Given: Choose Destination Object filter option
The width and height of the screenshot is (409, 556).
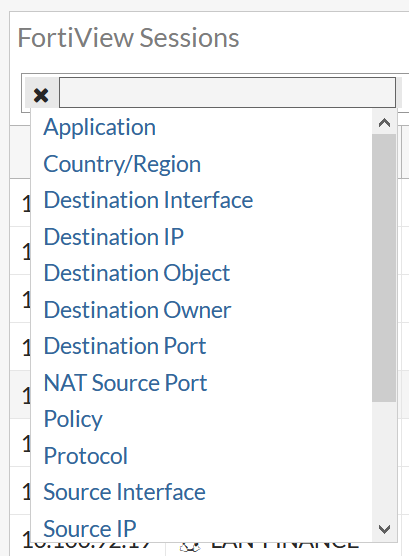Looking at the screenshot, I should tap(137, 273).
